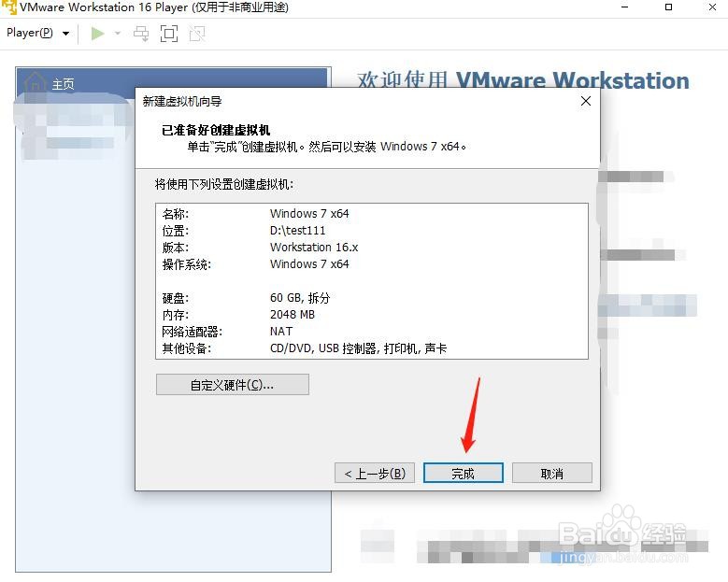Close the 新建虚拟机向导 dialog
This screenshot has height=582, width=728.
click(586, 101)
